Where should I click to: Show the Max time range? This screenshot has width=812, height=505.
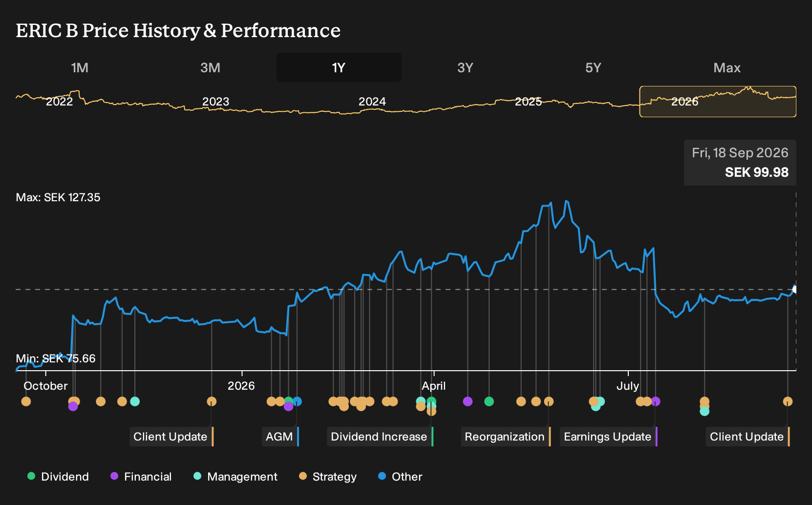point(727,67)
